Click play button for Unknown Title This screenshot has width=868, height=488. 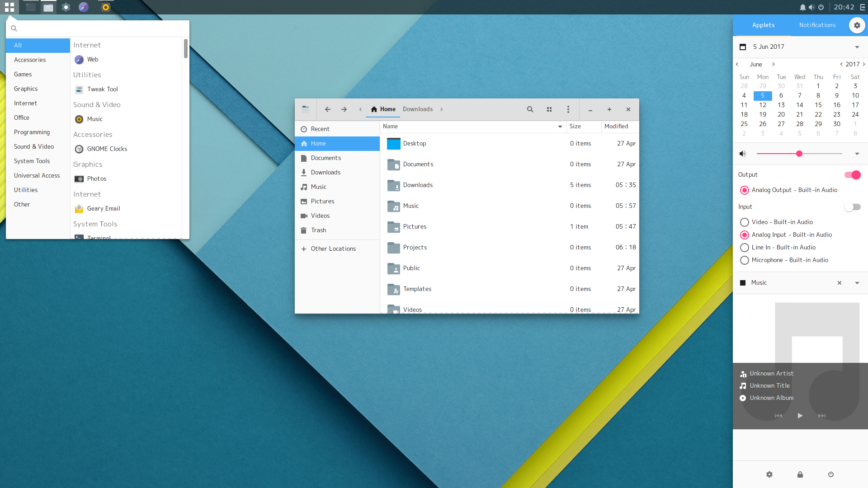[x=800, y=415]
